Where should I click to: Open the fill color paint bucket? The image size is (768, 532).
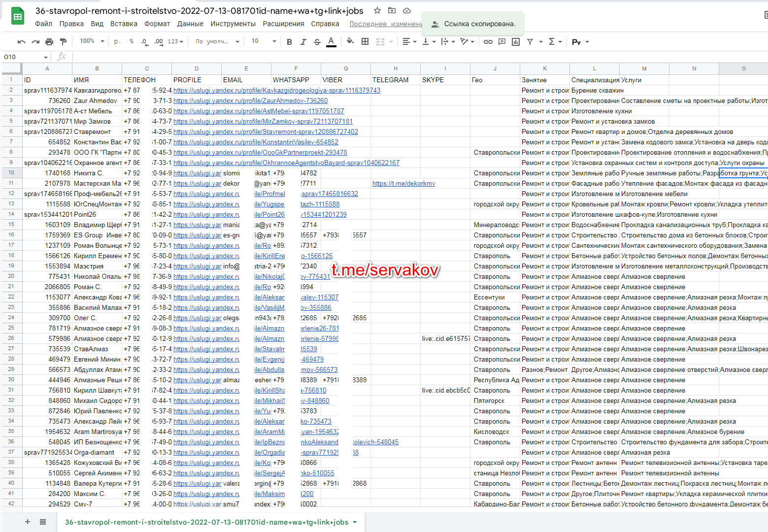pos(350,41)
